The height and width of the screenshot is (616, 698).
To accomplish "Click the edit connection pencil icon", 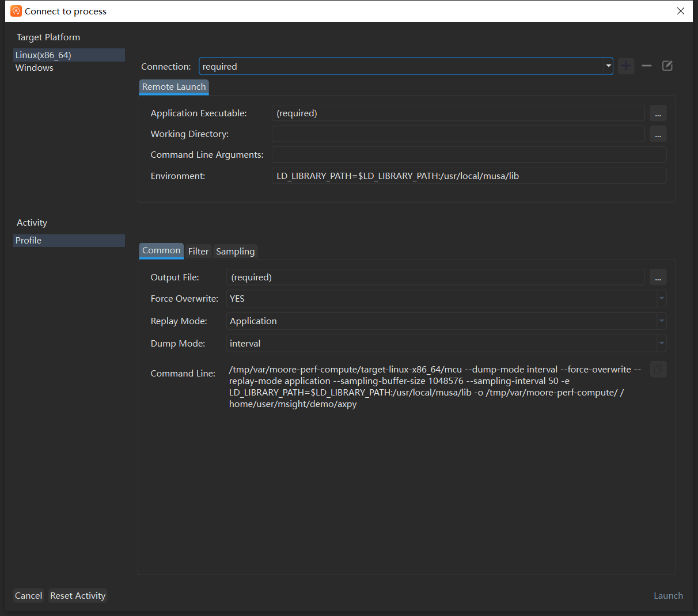I will point(667,66).
